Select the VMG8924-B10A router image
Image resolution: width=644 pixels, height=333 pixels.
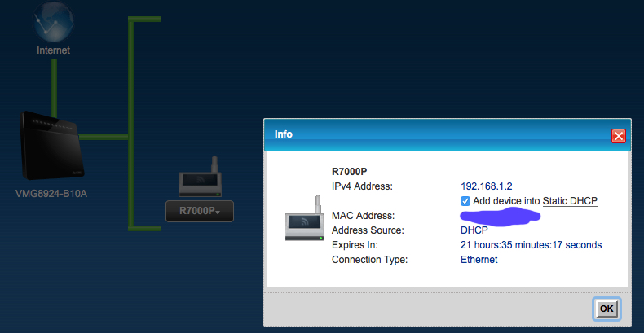[x=52, y=146]
